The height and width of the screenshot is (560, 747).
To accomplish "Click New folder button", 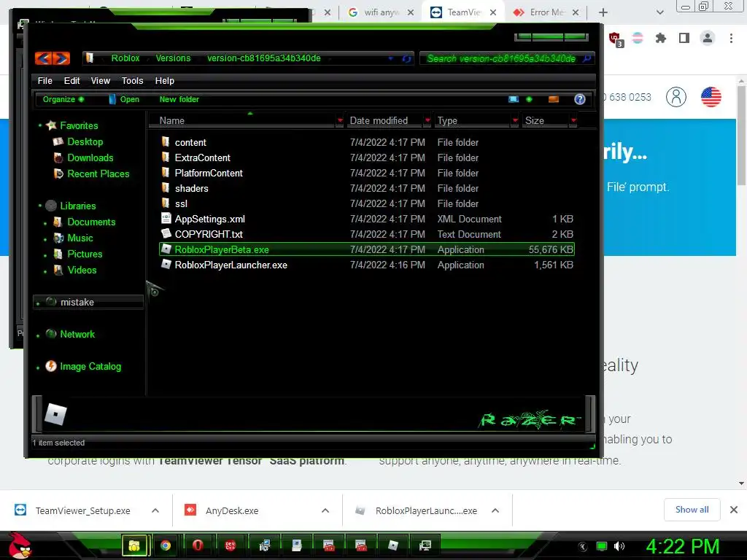I will point(179,99).
